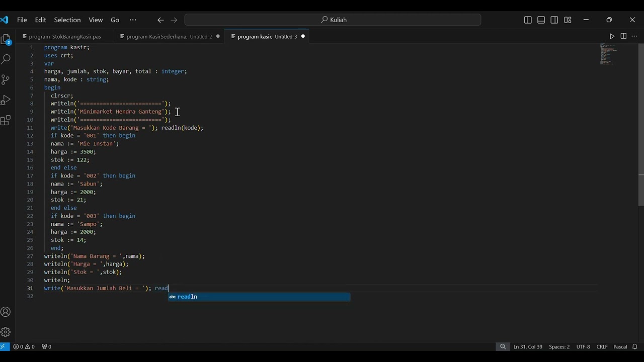This screenshot has height=362, width=644.
Task: Change line ending via CRLF
Action: coord(602,346)
